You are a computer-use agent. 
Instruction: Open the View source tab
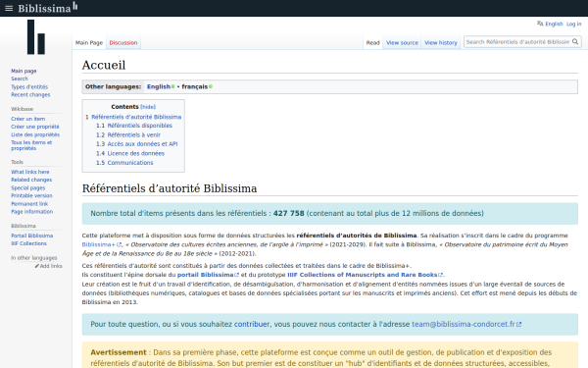click(402, 43)
